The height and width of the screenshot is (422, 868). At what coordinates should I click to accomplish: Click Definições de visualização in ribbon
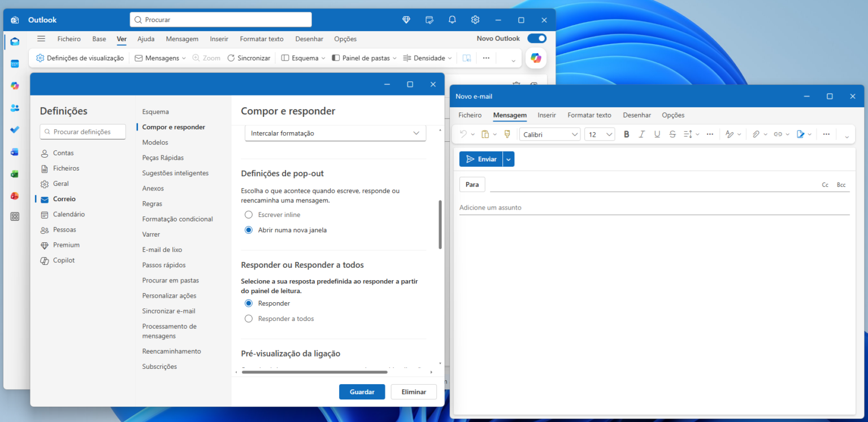(x=80, y=58)
